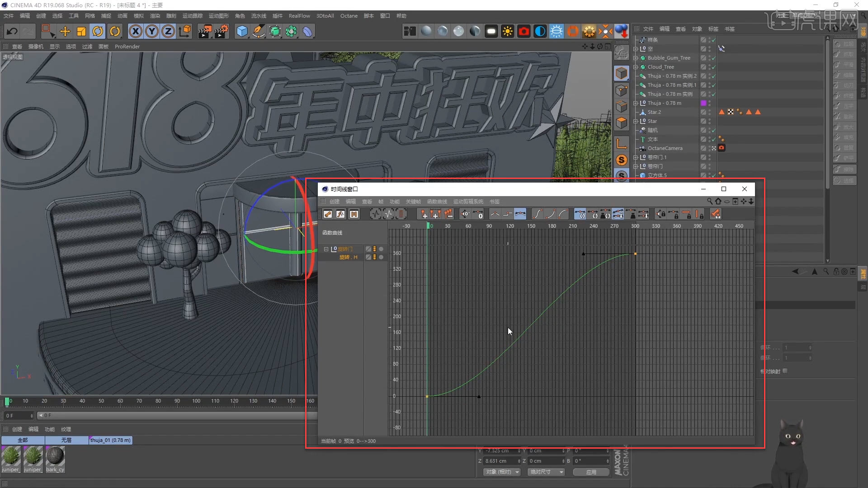The image size is (868, 488).
Task: Click the Render to Picture Viewer icon
Action: pos(205,31)
